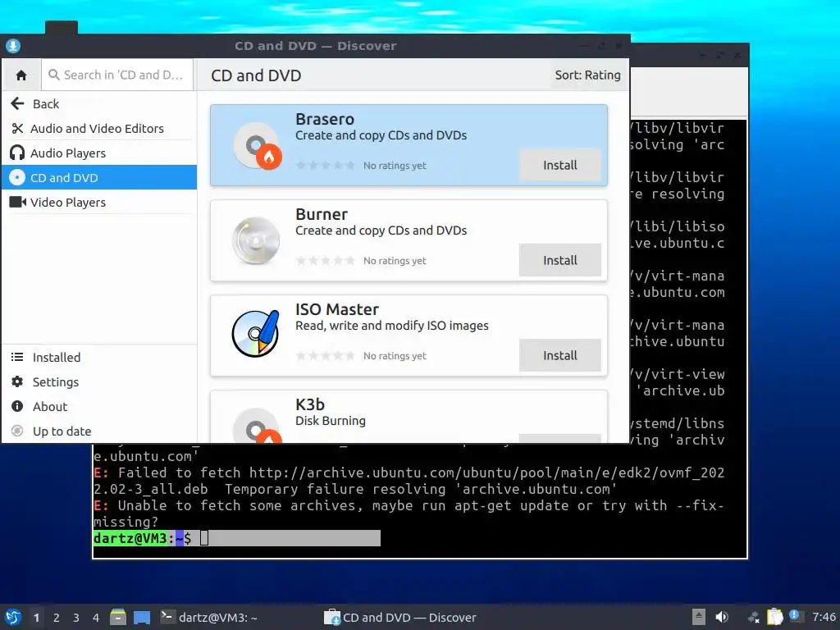
Task: Click the terminal prompt line
Action: point(237,538)
